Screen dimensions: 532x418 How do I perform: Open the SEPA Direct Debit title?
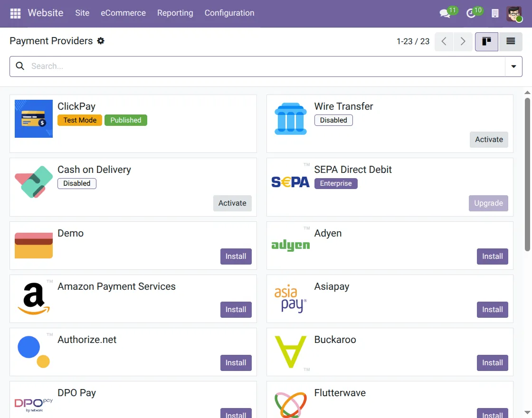tap(353, 169)
